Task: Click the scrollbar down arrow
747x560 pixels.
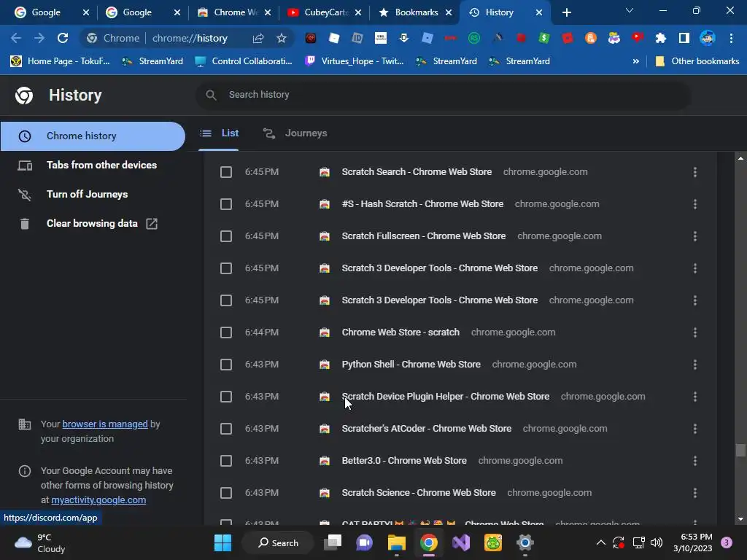Action: tap(740, 519)
